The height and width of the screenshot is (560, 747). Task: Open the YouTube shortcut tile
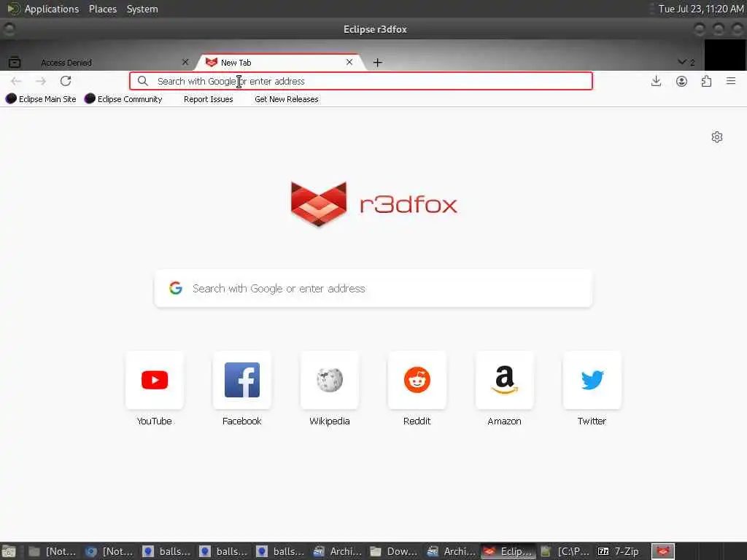point(155,379)
